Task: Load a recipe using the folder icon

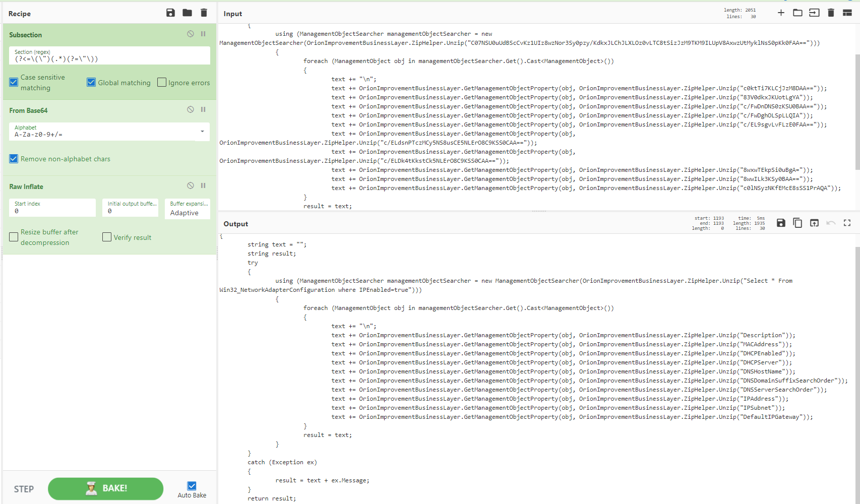Action: click(187, 13)
